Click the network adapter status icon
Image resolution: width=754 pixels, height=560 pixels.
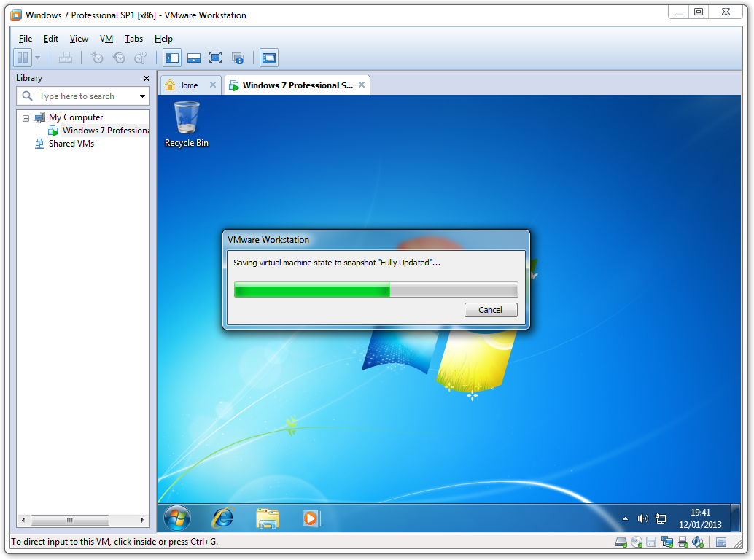click(666, 542)
